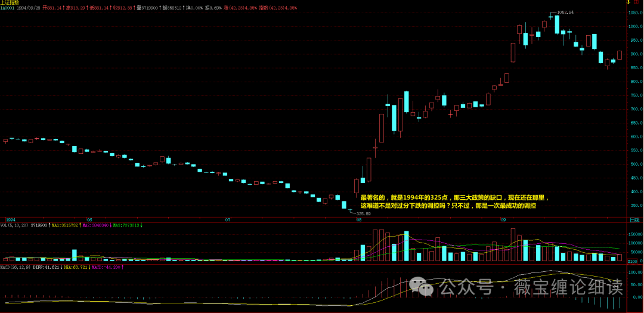Click the 325.89 low price marker

point(363,213)
